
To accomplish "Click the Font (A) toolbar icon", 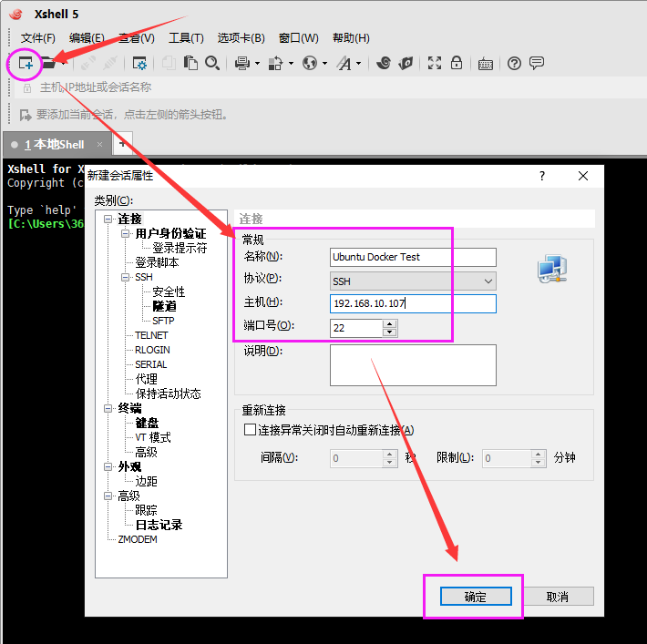I will [x=344, y=64].
